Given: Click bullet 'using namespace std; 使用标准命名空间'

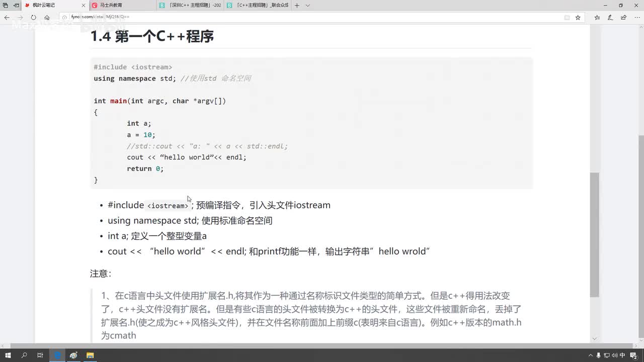Looking at the screenshot, I should [190, 220].
